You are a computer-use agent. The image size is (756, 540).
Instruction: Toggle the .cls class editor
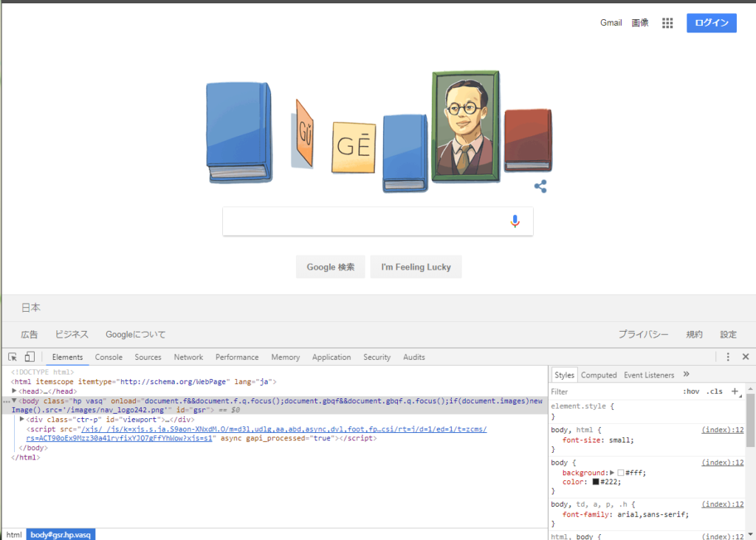point(714,392)
